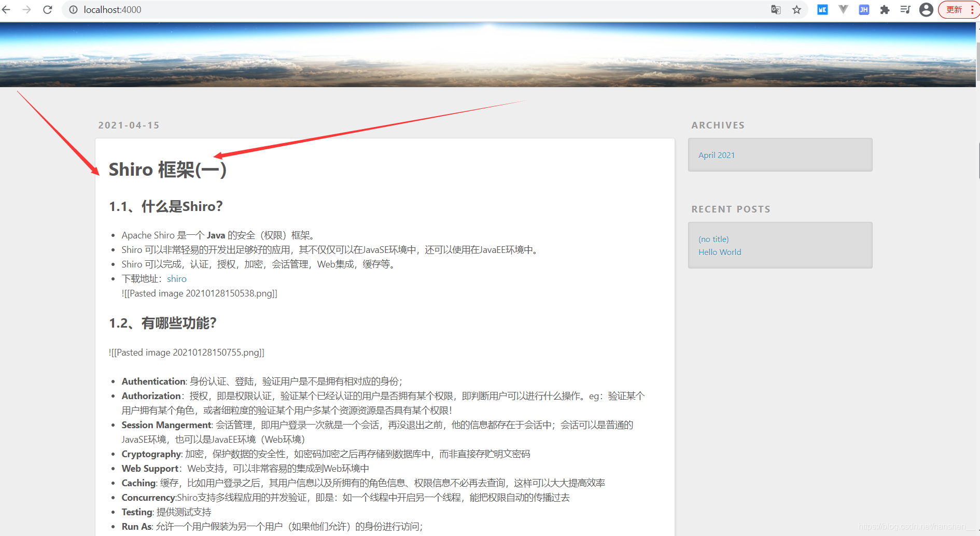980x536 pixels.
Task: Open the Extensions puzzle icon
Action: [885, 10]
